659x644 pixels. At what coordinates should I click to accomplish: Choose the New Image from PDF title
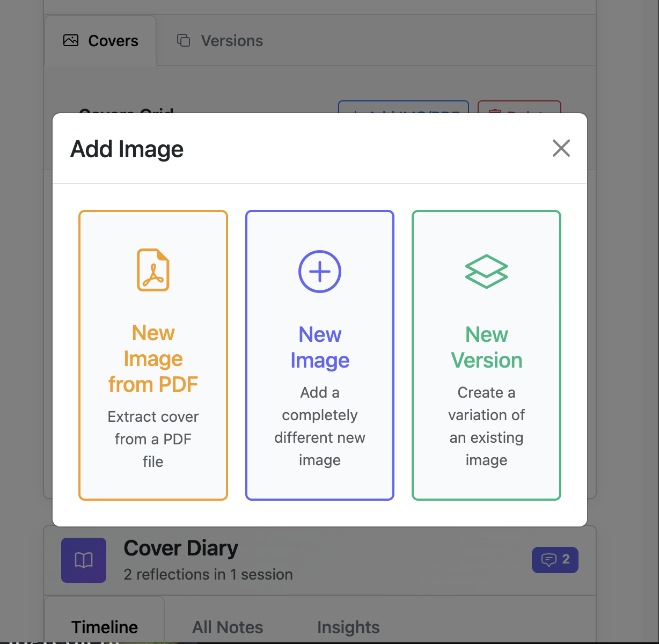pyautogui.click(x=153, y=358)
